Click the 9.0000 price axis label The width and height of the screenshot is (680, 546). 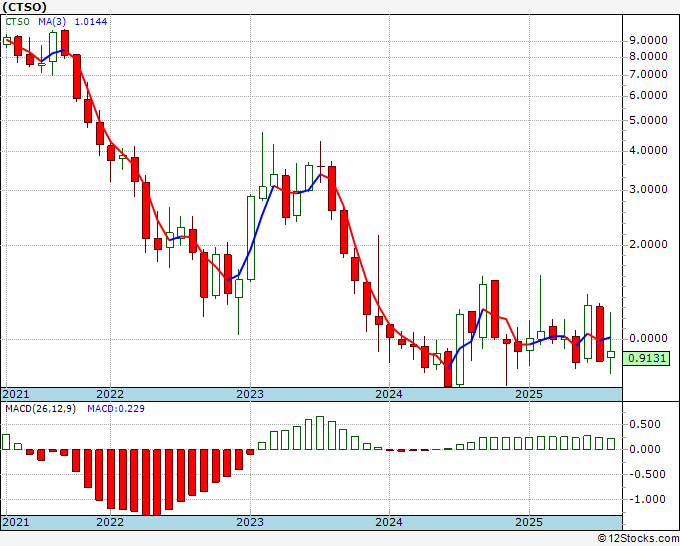[x=648, y=40]
